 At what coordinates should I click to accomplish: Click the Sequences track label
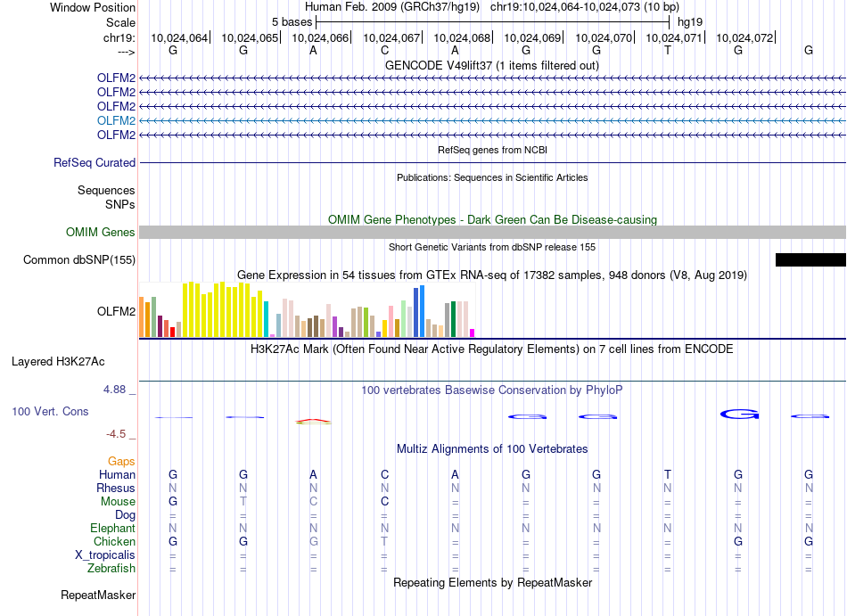coord(106,190)
